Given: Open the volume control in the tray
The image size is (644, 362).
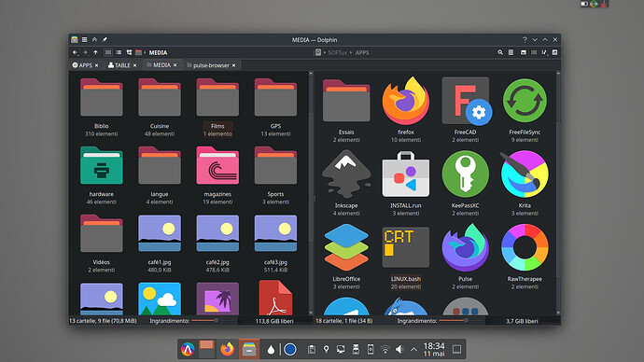Looking at the screenshot, I should (399, 349).
